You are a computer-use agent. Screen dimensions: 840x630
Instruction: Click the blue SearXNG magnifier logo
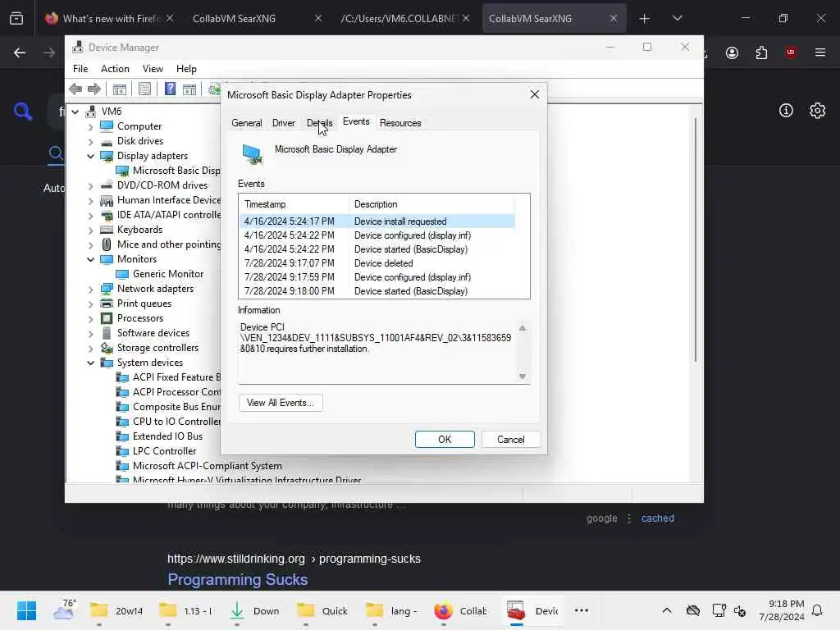click(23, 112)
